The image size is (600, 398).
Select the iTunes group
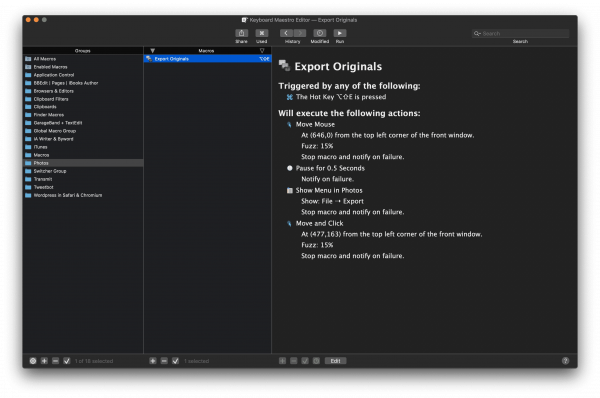click(83, 147)
